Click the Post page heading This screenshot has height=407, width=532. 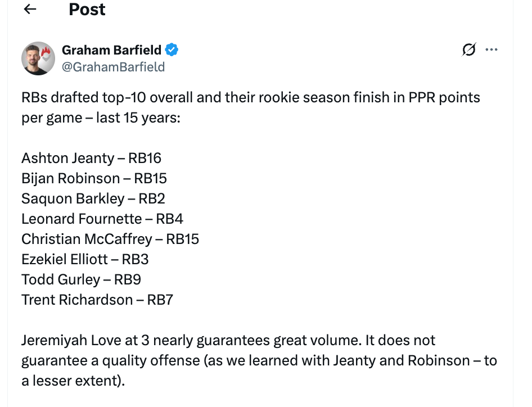87,9
